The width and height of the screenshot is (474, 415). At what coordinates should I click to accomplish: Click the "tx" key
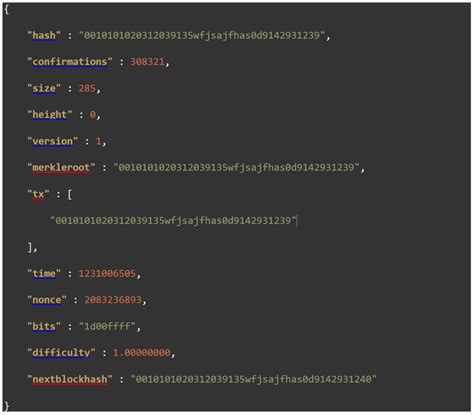(38, 194)
